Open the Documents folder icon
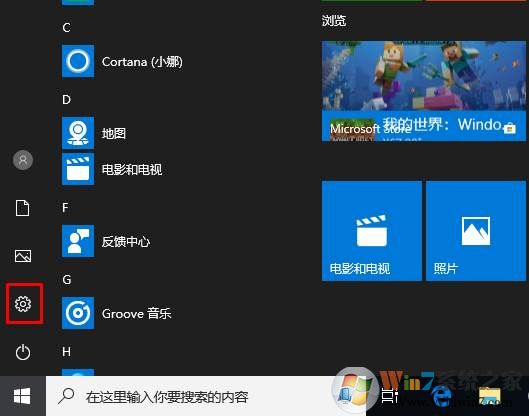This screenshot has height=416, width=529. coord(23,208)
